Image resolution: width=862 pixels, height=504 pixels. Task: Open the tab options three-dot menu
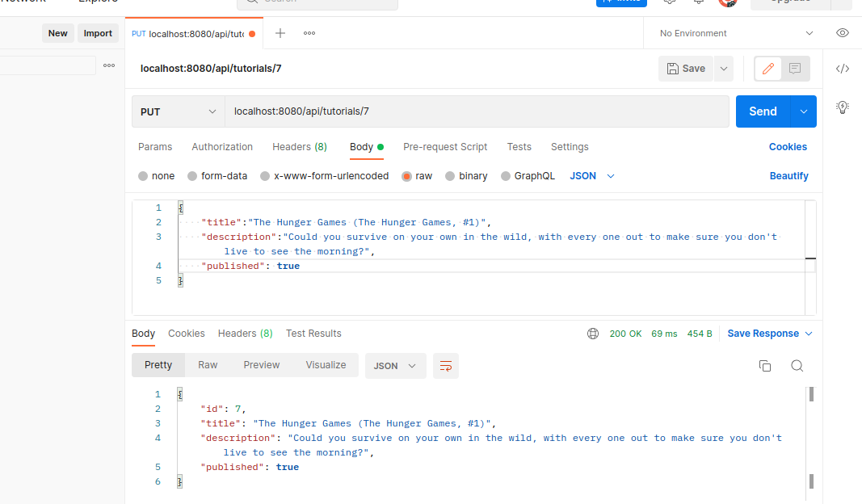click(309, 33)
